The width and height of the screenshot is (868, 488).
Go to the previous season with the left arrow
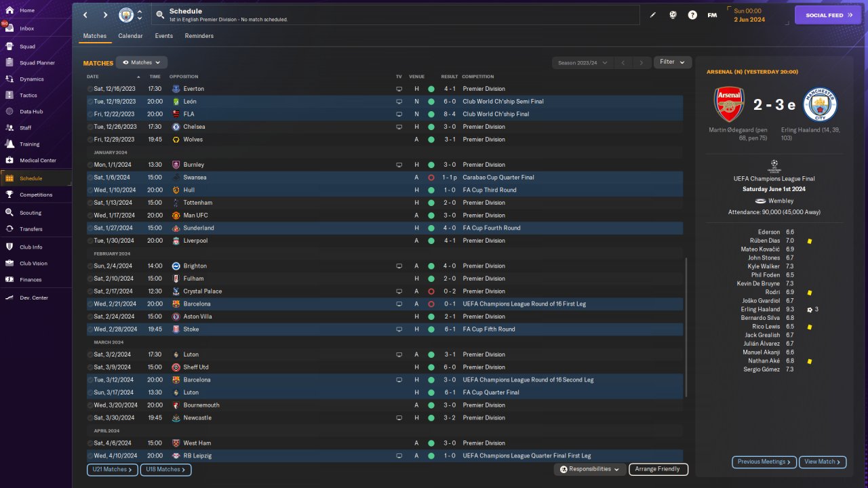coord(623,62)
